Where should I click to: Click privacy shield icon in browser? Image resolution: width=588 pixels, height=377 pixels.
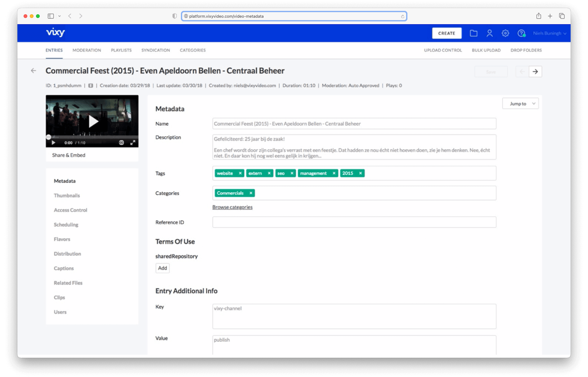click(175, 16)
